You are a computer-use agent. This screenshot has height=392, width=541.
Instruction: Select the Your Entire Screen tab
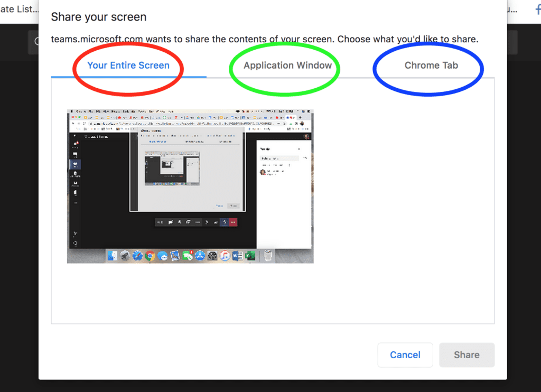point(128,65)
